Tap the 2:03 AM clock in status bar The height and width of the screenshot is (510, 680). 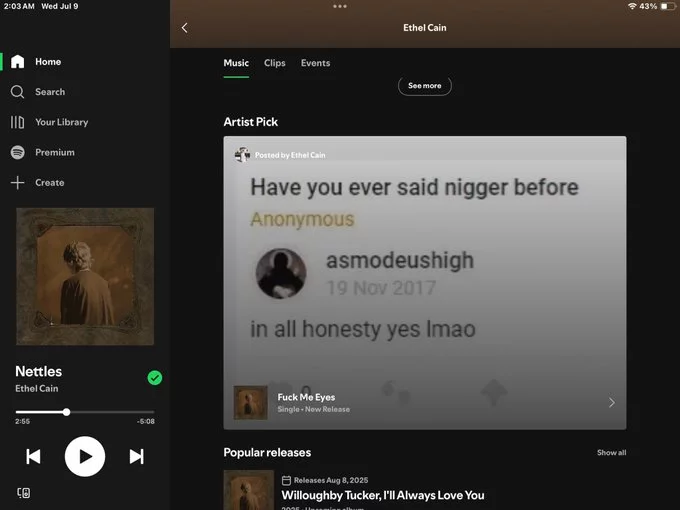coord(19,6)
